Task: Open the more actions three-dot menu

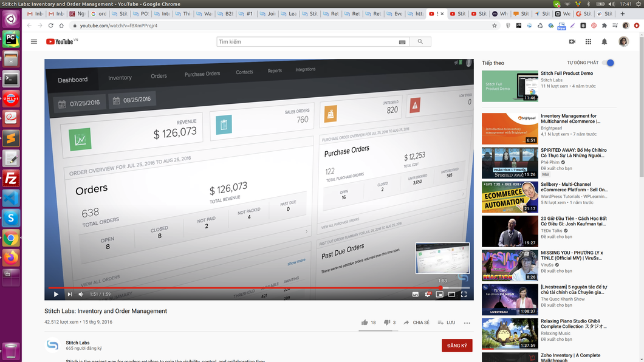Action: (x=467, y=323)
